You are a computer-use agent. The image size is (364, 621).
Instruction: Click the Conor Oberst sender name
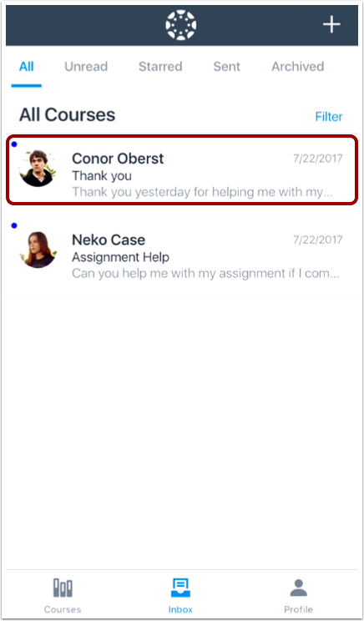118,159
